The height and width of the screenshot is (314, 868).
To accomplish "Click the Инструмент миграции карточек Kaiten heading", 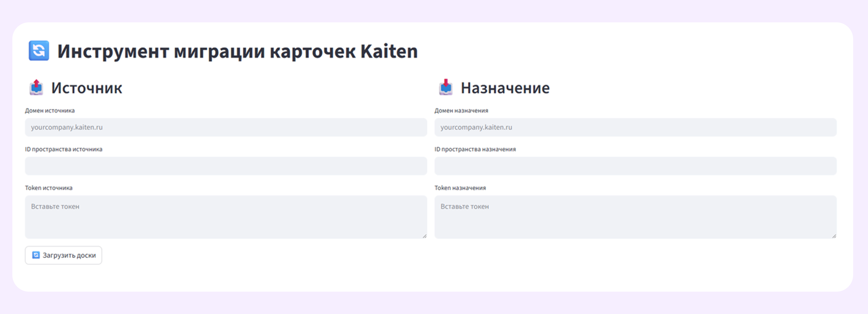I will 237,51.
